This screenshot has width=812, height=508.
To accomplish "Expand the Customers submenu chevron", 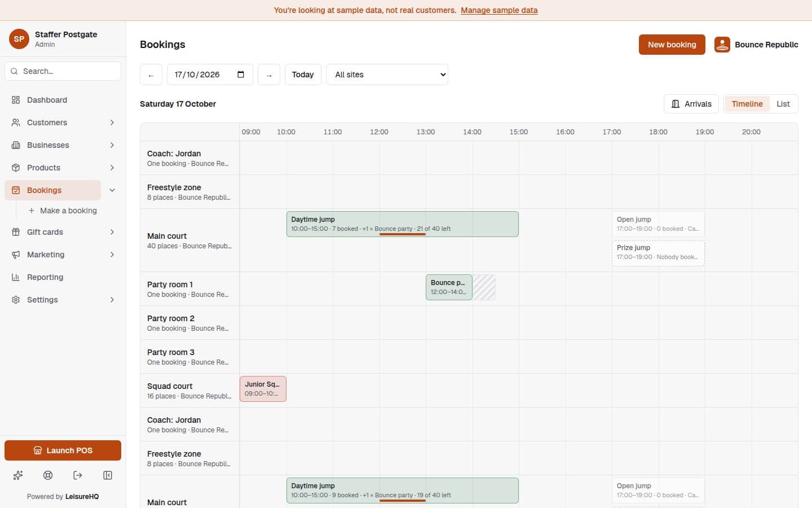I will point(112,122).
